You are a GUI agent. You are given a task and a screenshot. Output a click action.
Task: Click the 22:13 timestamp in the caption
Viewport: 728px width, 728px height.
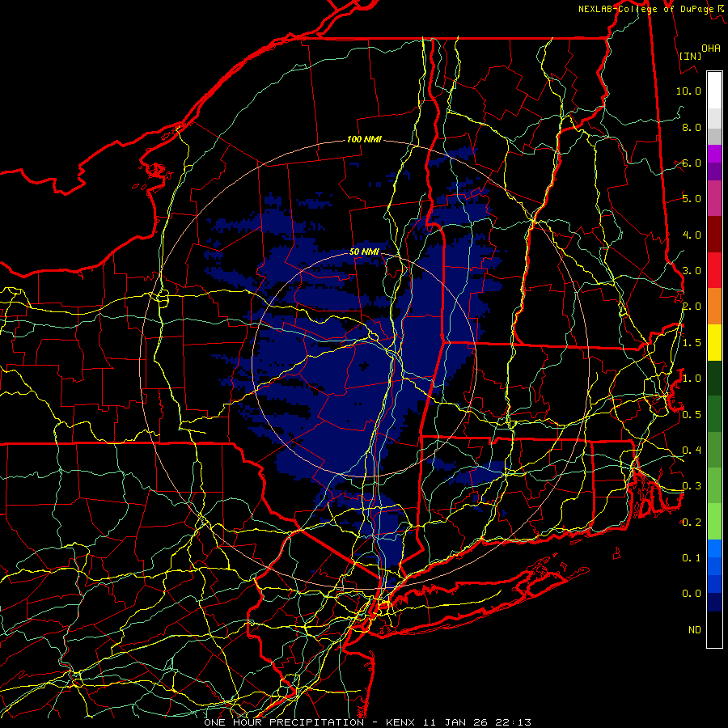[x=514, y=722]
